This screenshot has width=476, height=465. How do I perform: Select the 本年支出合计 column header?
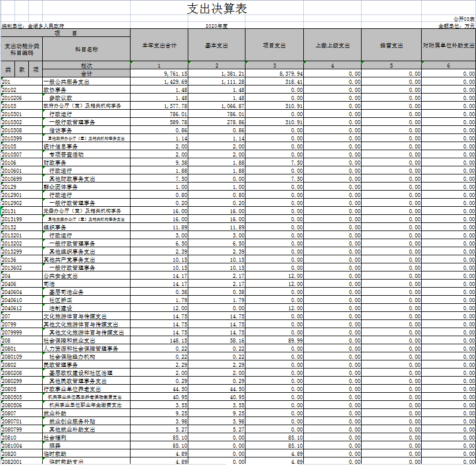click(159, 45)
